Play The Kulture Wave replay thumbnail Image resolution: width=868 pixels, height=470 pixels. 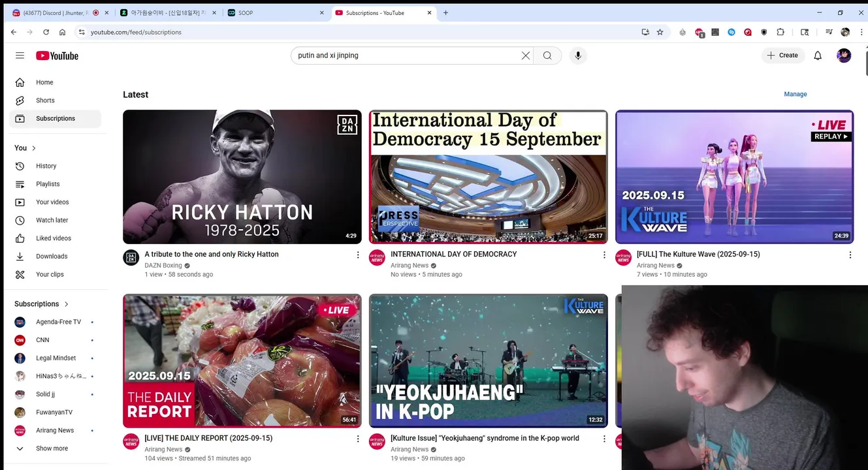pos(735,177)
